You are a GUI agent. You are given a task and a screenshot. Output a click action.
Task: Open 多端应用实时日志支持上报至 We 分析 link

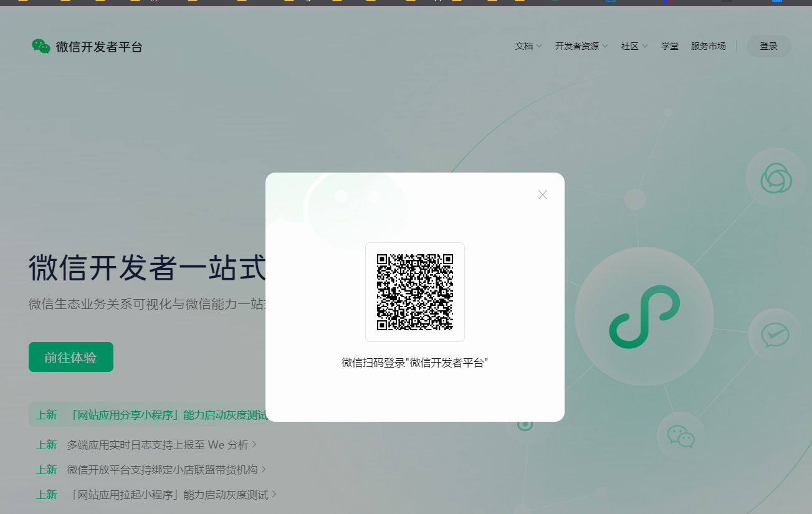click(162, 445)
